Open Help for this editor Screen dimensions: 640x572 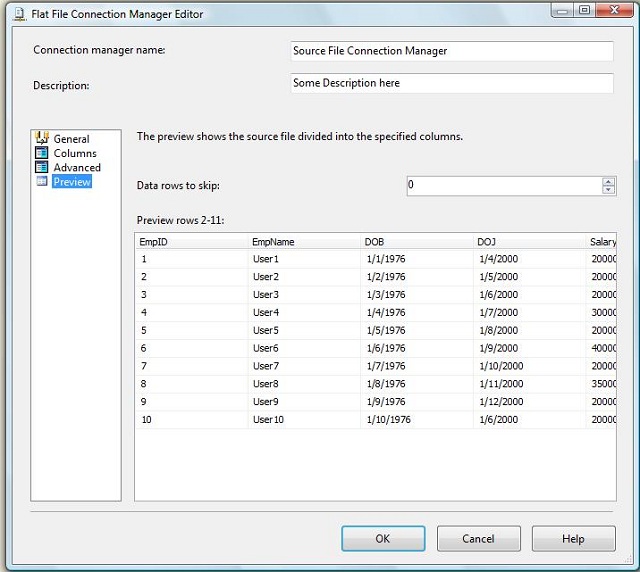click(x=573, y=539)
